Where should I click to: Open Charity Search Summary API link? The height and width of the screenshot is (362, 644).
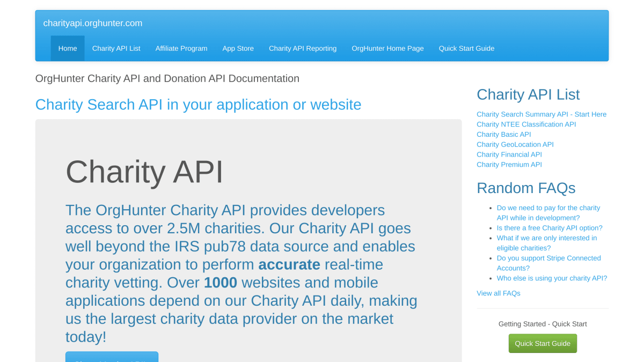pos(541,114)
